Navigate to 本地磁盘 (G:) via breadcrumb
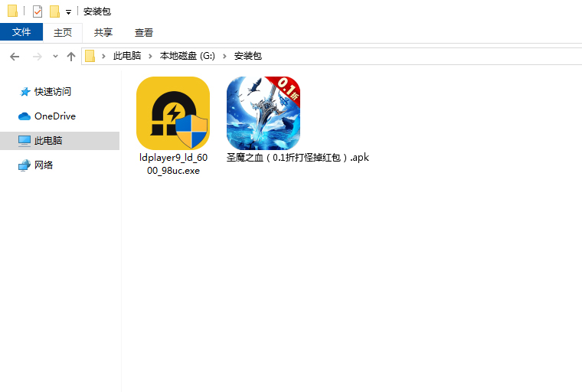 click(x=188, y=56)
